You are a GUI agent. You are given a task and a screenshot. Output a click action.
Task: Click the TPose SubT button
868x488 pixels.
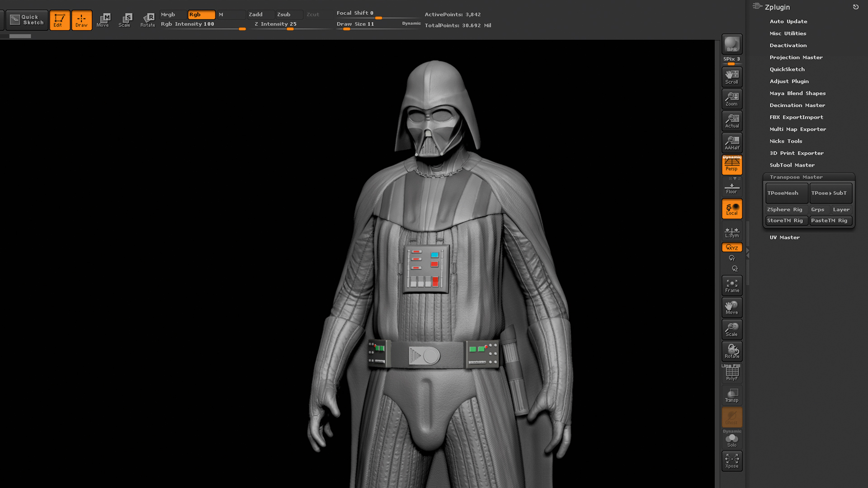(x=831, y=193)
